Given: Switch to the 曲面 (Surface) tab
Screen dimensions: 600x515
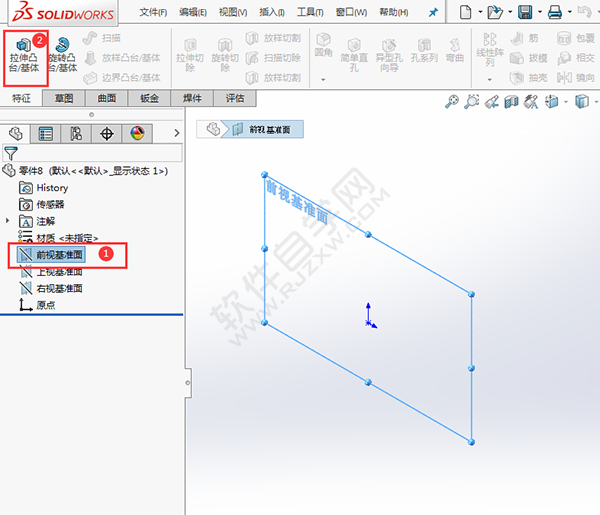Looking at the screenshot, I should pos(107,98).
